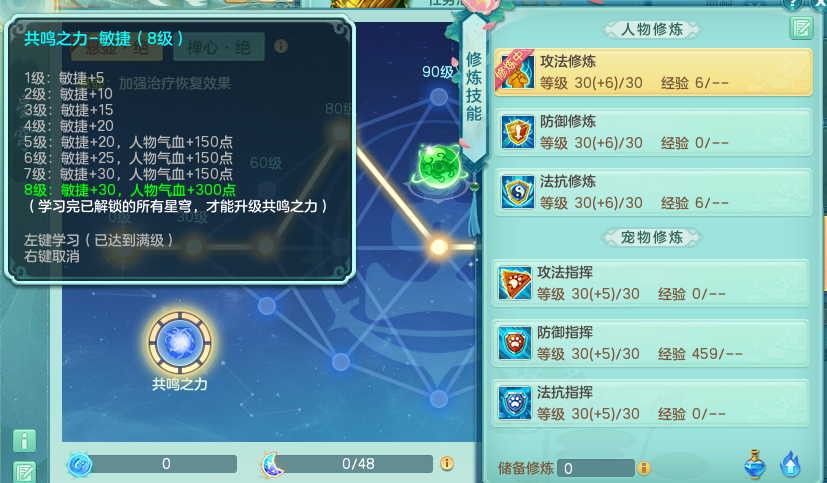Image resolution: width=827 pixels, height=483 pixels.
Task: Click the 储备修炼 value field
Action: [x=596, y=468]
